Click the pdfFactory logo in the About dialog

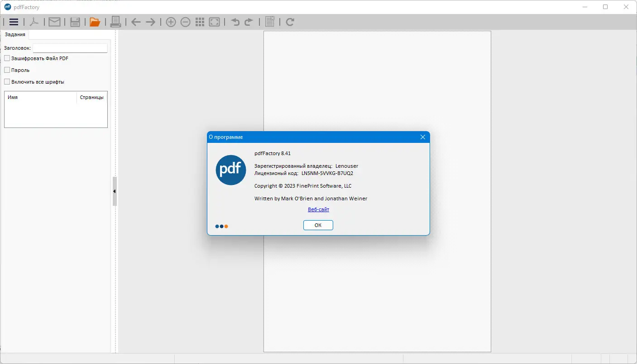(x=231, y=170)
